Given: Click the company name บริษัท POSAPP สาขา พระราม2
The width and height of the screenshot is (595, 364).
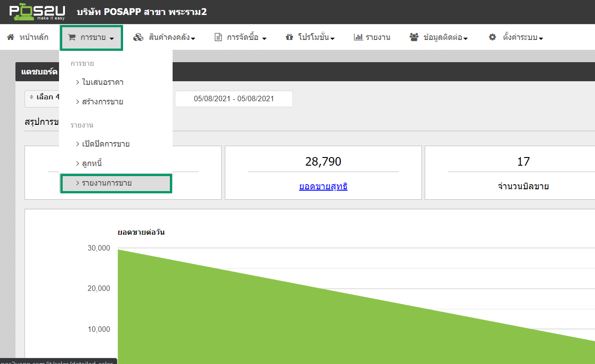Looking at the screenshot, I should coord(142,11).
